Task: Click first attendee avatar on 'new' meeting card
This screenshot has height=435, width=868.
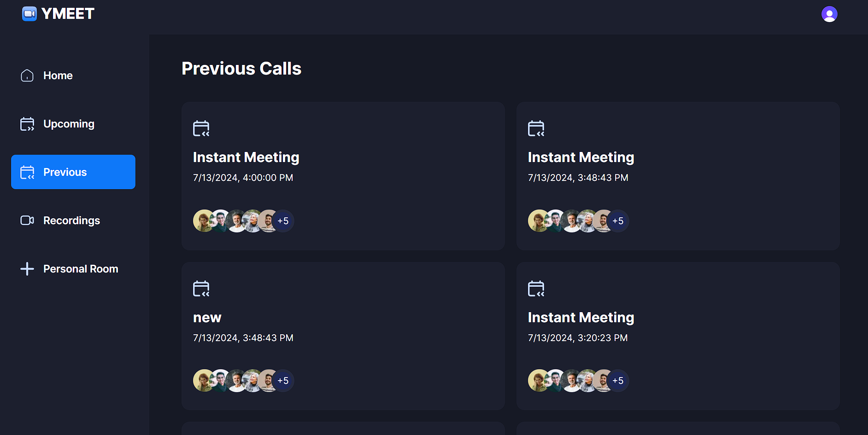Action: (x=203, y=381)
